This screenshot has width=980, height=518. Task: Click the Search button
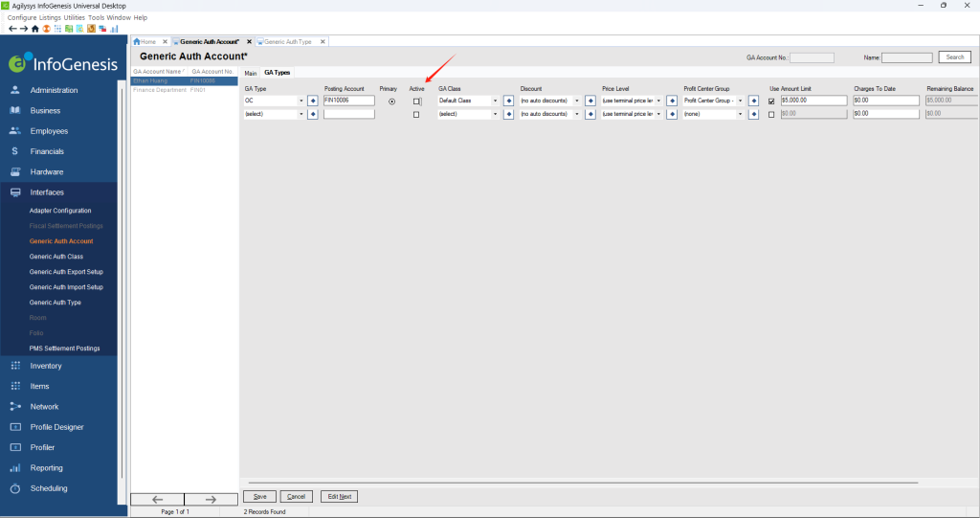point(955,56)
